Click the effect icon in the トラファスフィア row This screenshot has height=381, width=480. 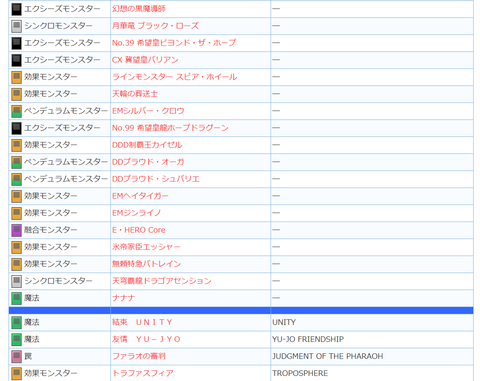(16, 374)
